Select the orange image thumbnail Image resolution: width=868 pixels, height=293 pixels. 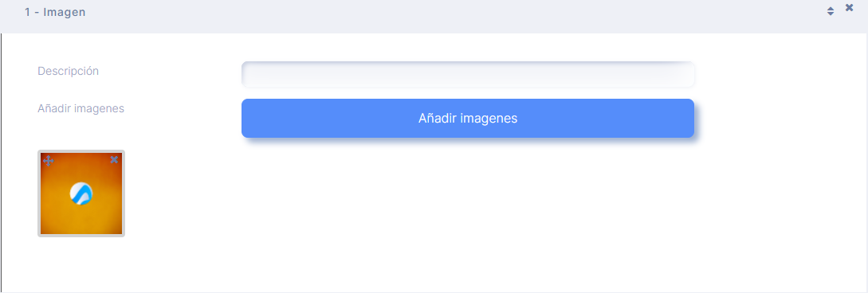(81, 193)
